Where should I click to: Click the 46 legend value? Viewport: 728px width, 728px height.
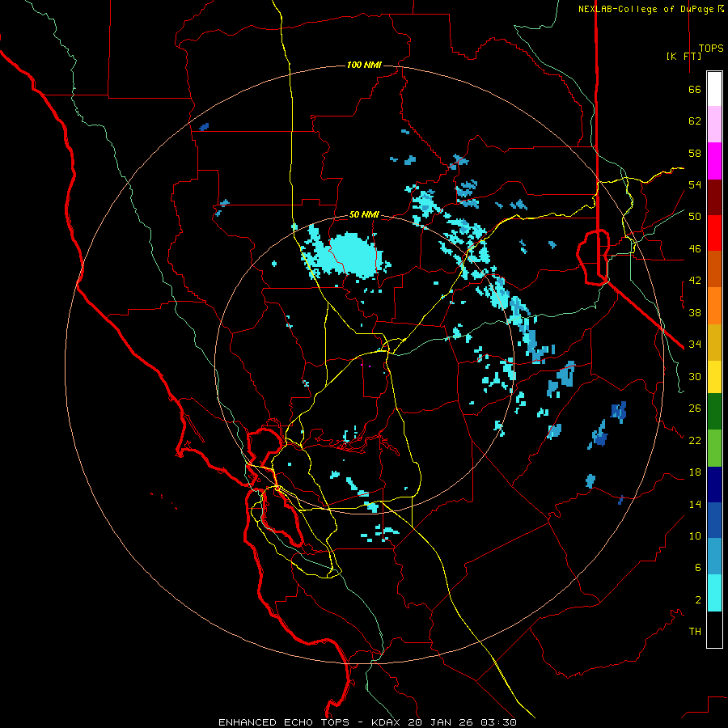(x=695, y=249)
